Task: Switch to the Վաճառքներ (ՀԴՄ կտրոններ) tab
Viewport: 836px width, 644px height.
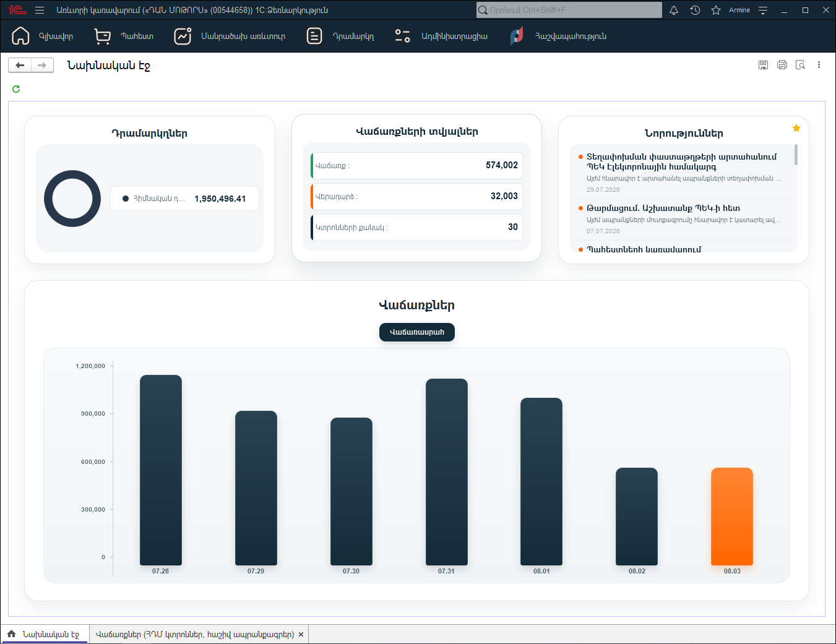Action: click(x=195, y=634)
